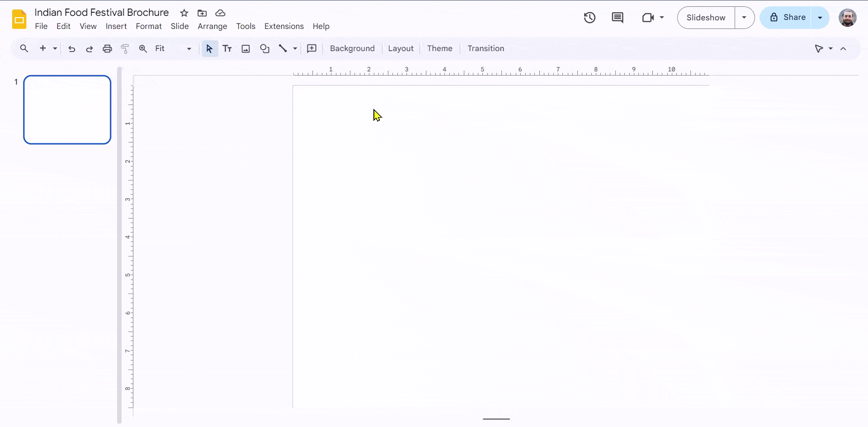Select the Text box tool
The image size is (868, 427).
(x=227, y=48)
